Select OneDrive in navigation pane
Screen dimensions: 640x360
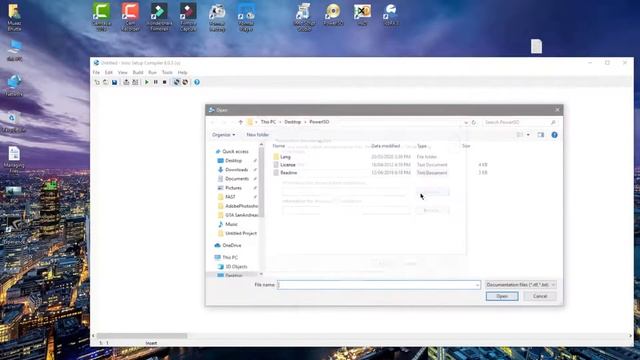[x=231, y=245]
